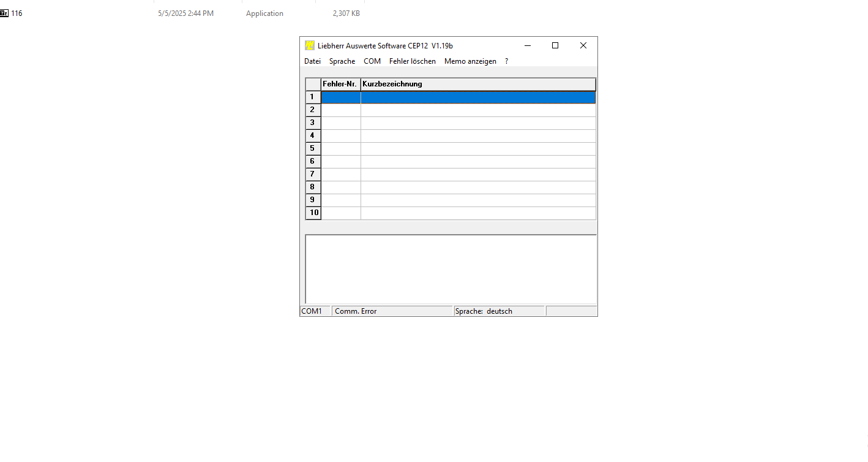The width and height of the screenshot is (868, 462).
Task: Click the Kurzbezeichnung column header
Action: pyautogui.click(x=478, y=84)
